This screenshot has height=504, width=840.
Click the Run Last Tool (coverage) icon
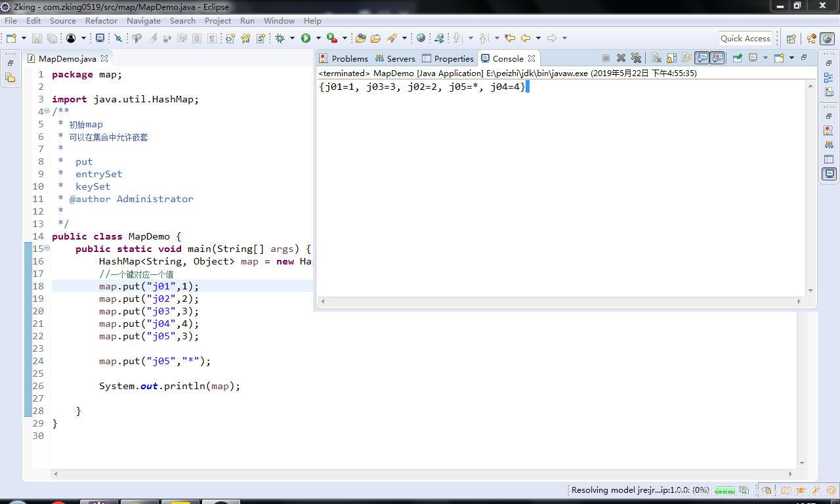tap(332, 38)
